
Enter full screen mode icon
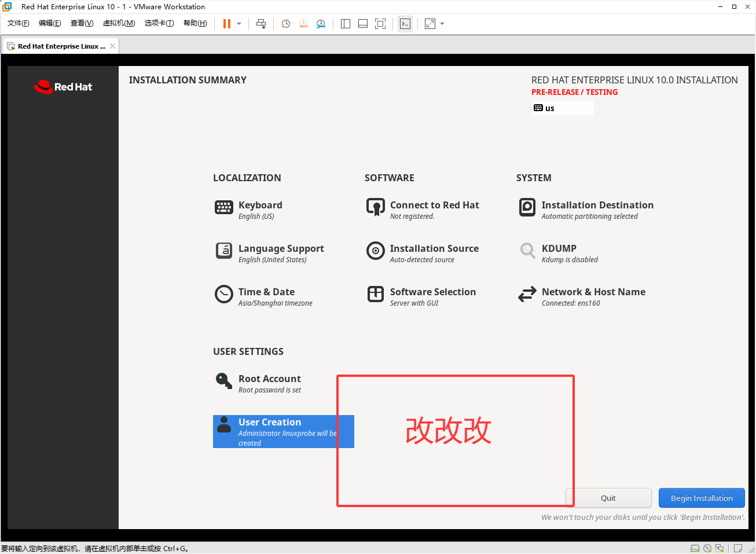(380, 24)
